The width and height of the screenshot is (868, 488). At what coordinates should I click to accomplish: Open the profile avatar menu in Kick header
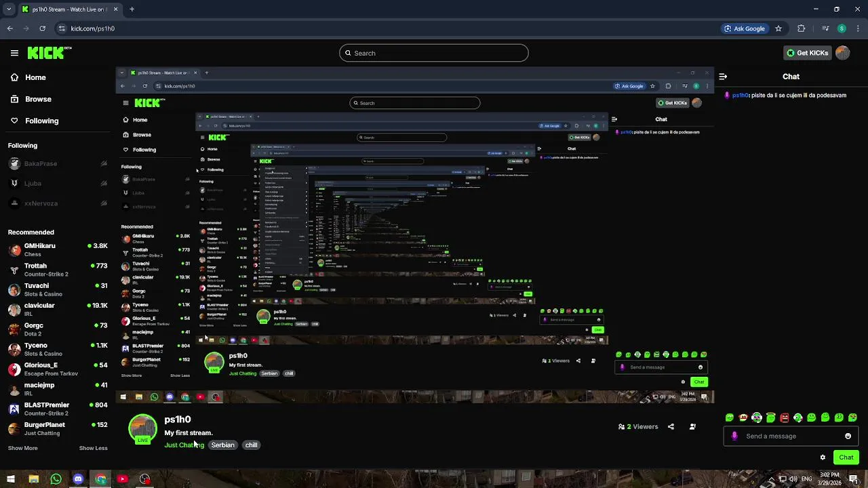coord(842,53)
